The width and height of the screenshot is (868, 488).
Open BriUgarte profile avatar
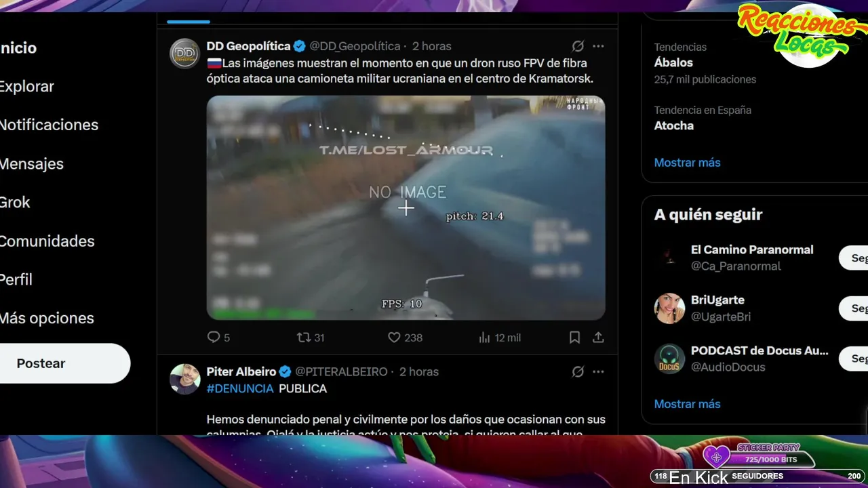pyautogui.click(x=669, y=308)
